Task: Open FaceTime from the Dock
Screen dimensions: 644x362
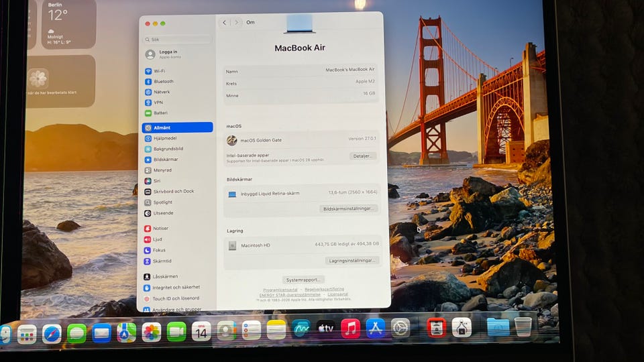Action: coord(176,332)
